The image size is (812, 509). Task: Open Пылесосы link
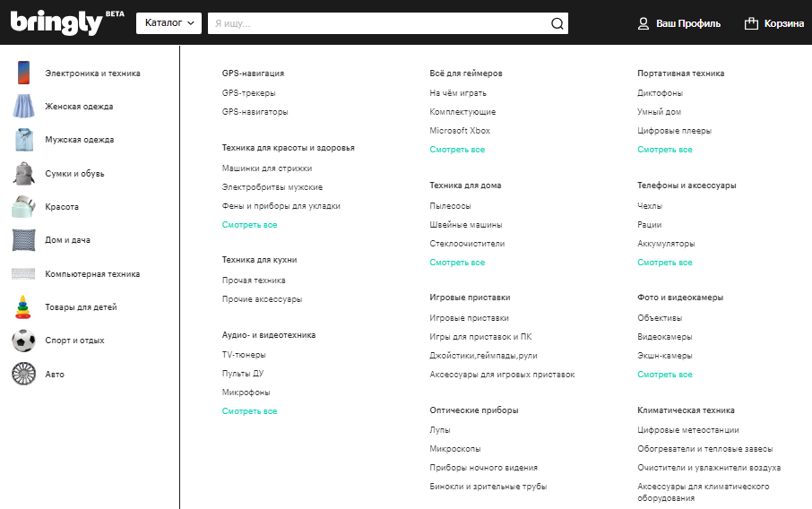pyautogui.click(x=450, y=205)
